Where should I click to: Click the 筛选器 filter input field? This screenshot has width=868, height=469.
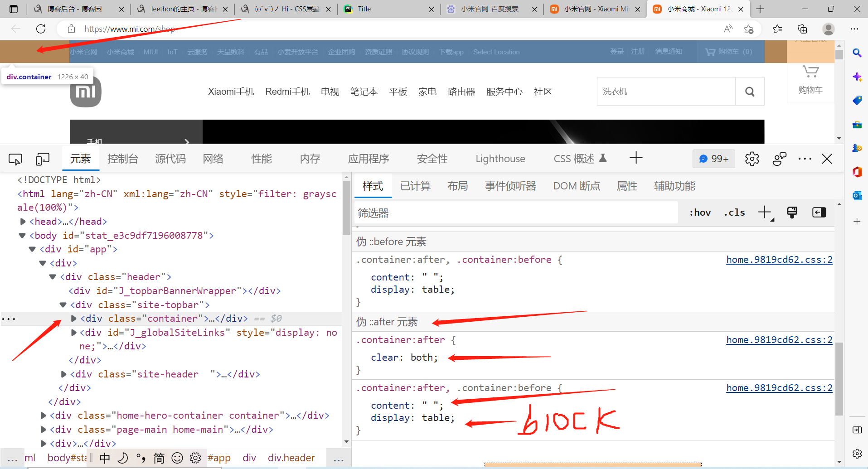click(516, 213)
